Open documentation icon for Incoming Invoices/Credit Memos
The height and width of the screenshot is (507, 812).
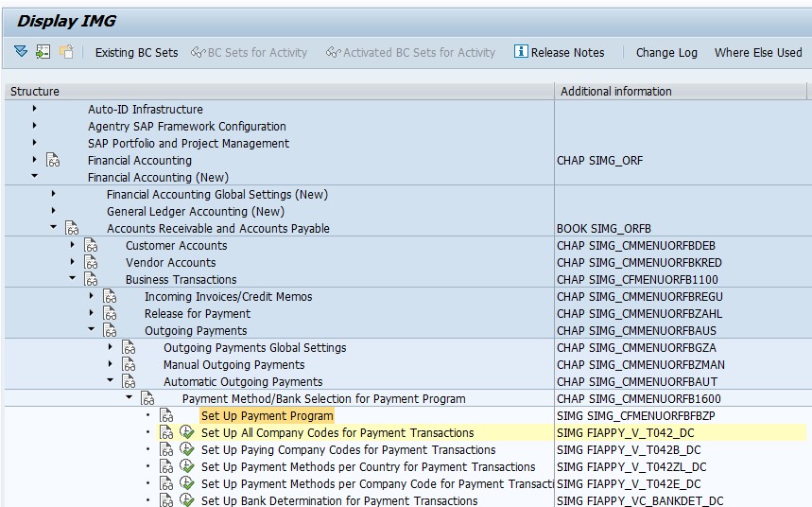[110, 296]
